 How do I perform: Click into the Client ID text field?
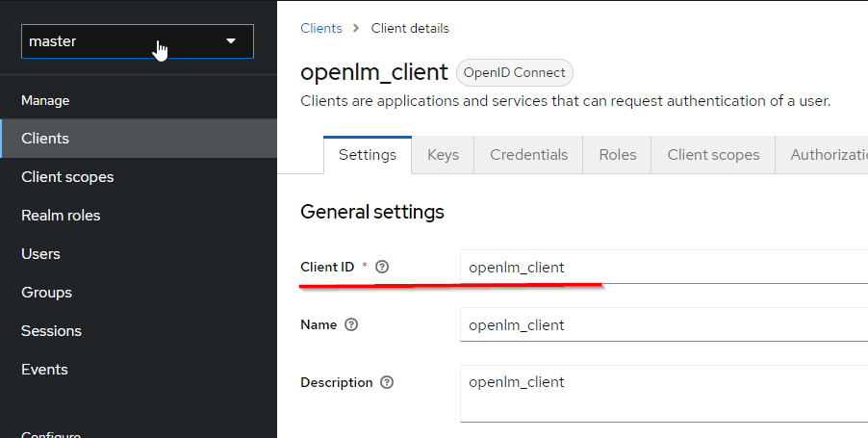pos(664,268)
